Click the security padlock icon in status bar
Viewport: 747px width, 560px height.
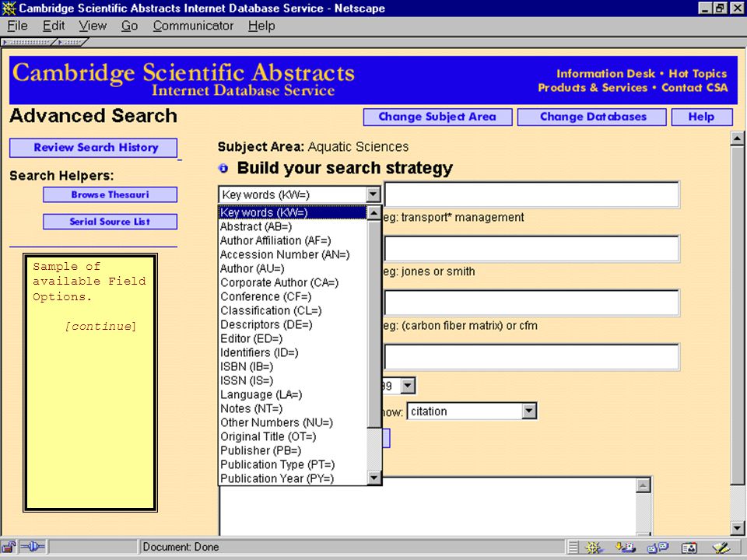click(9, 547)
